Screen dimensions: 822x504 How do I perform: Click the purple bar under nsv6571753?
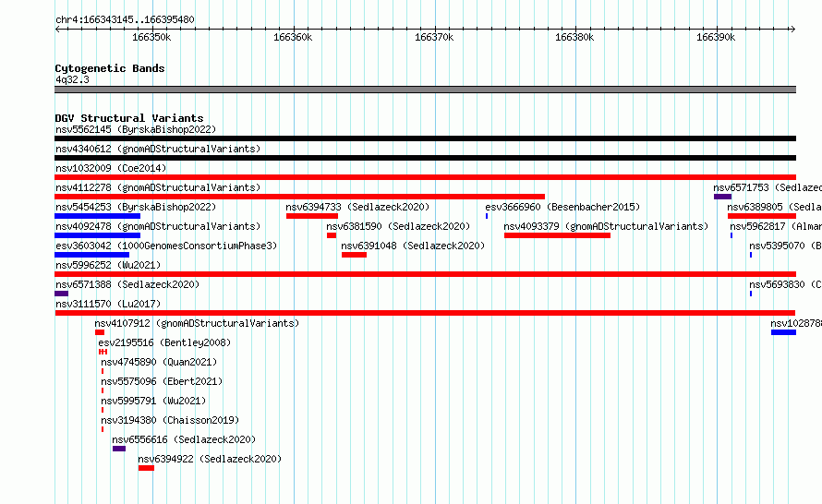click(722, 197)
